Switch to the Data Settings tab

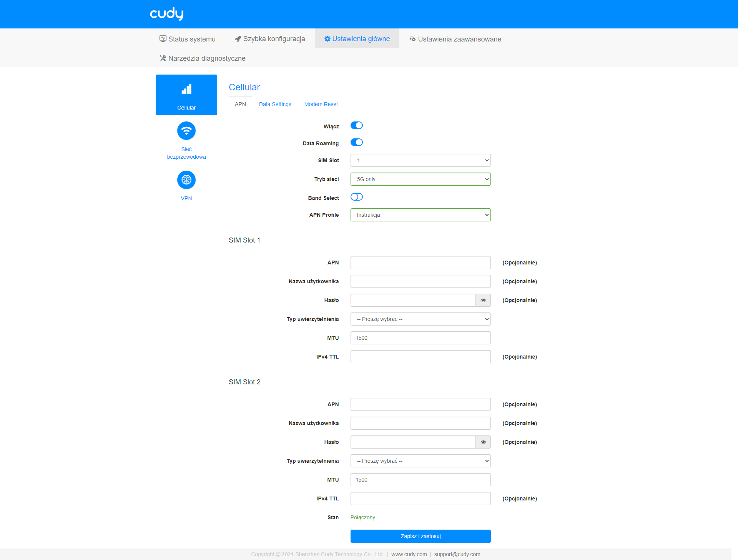(x=275, y=104)
